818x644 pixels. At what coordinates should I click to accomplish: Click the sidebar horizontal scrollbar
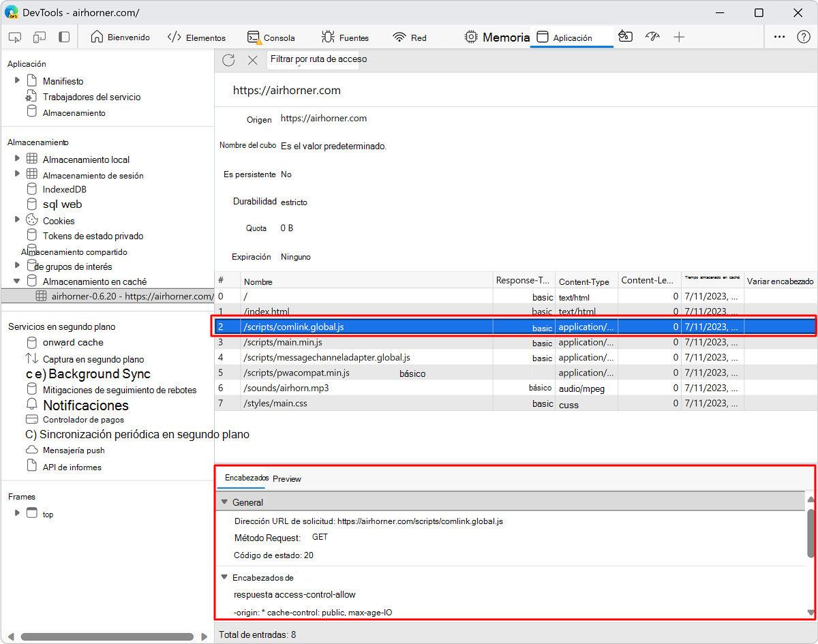point(106,637)
